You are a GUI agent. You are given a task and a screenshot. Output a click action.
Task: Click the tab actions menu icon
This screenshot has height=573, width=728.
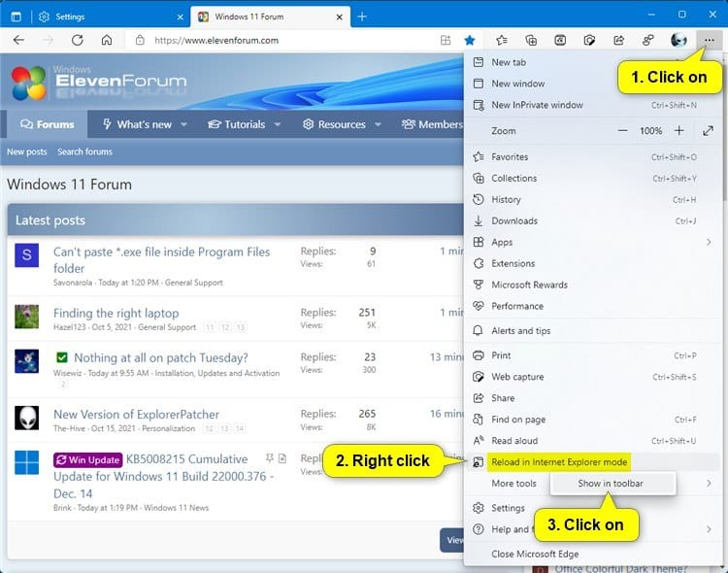tap(16, 17)
